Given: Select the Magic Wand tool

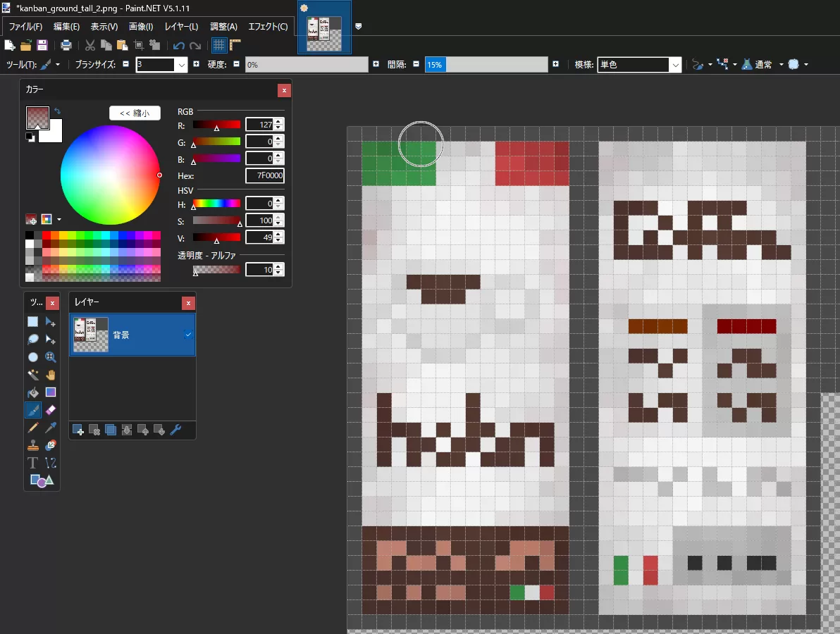Looking at the screenshot, I should [32, 375].
